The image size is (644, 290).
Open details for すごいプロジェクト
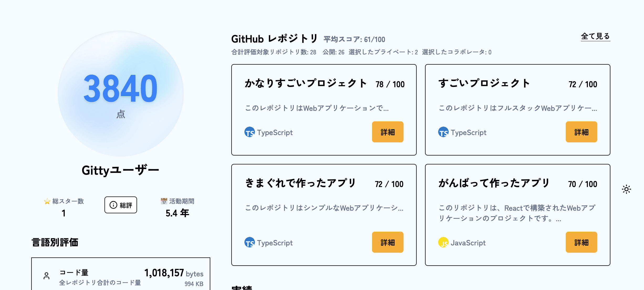[581, 132]
